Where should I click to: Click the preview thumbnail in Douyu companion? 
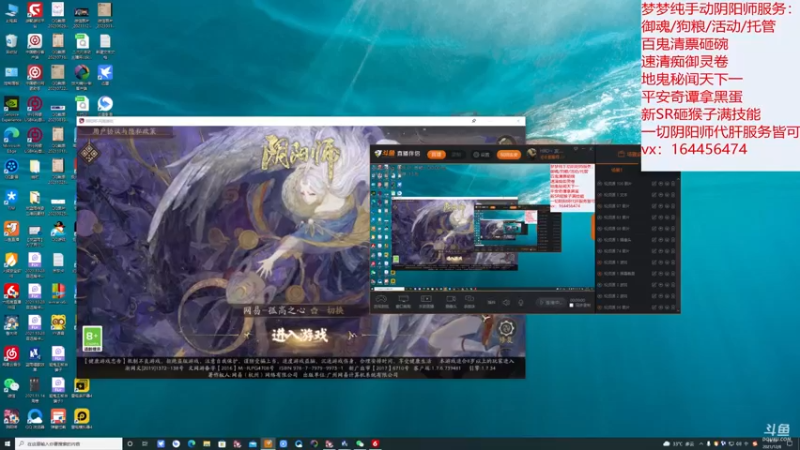482,226
